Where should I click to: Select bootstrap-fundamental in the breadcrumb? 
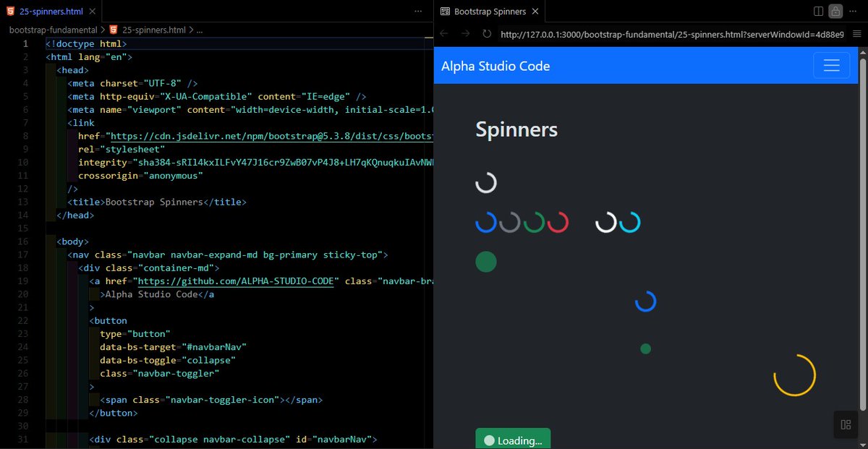click(x=53, y=30)
